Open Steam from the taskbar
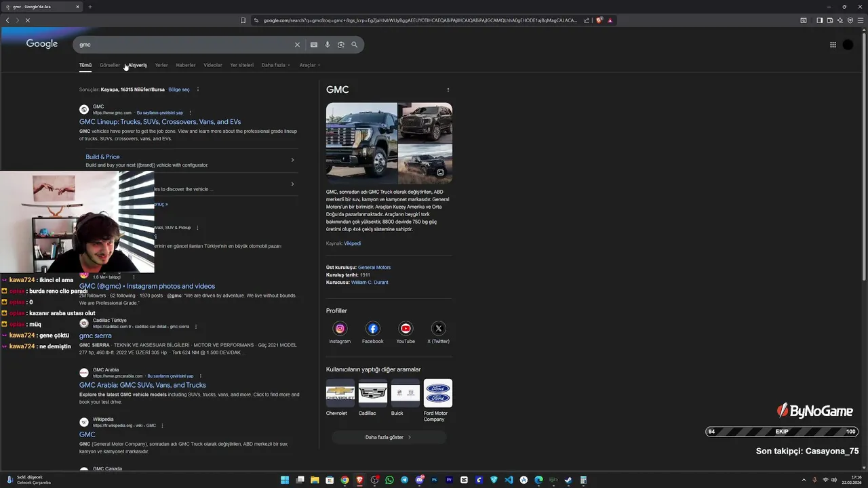868x488 pixels. (568, 480)
